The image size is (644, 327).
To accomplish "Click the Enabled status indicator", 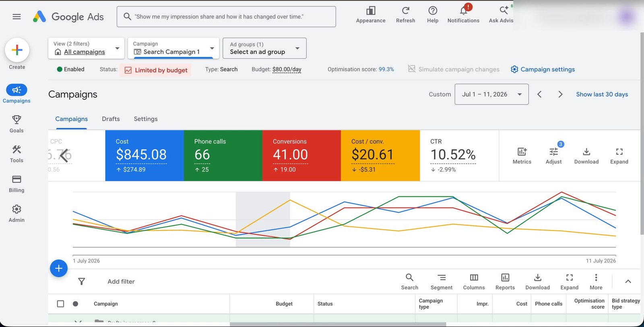I will (70, 69).
